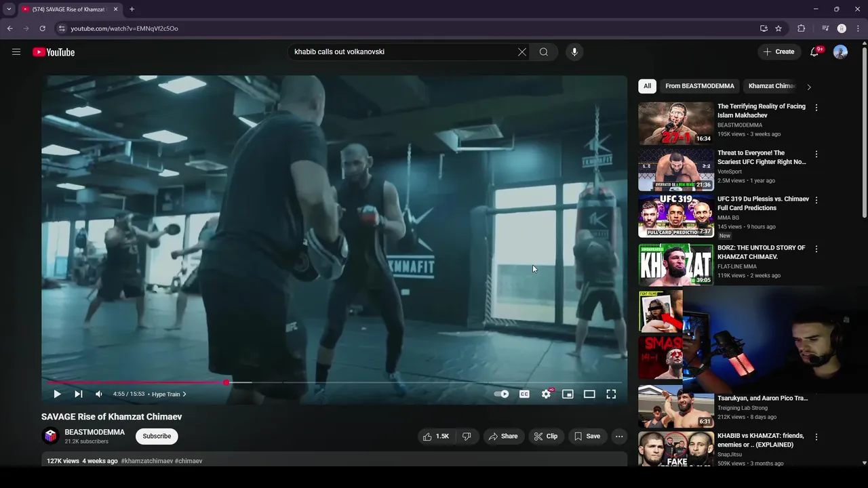Open Tsarukyan and Aaron Pico video thumbnail
This screenshot has width=868, height=488.
676,406
